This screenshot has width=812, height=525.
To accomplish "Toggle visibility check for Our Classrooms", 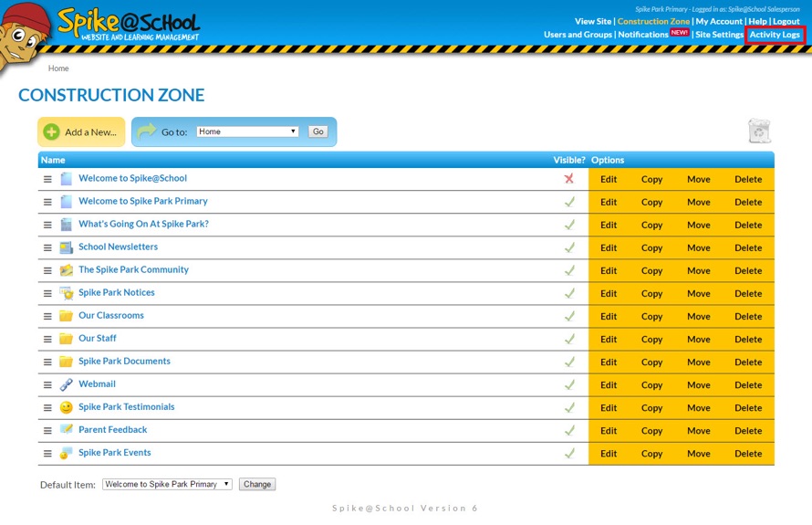I will coord(569,316).
